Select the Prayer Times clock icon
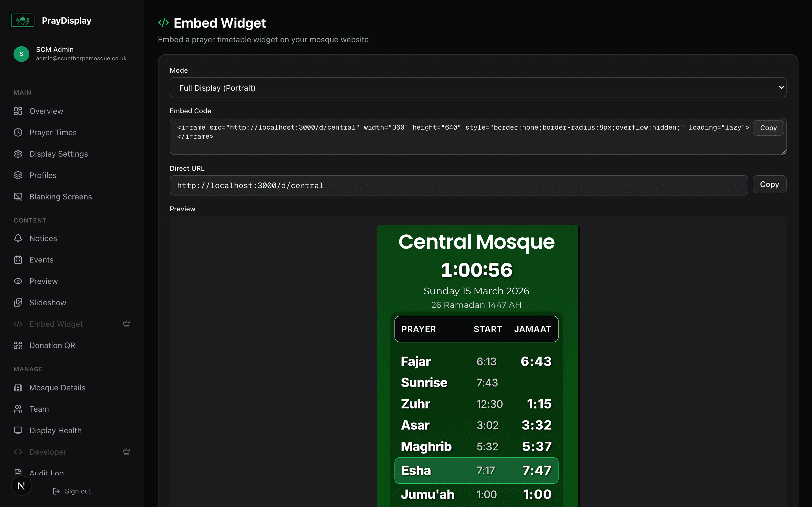This screenshot has width=812, height=507. (x=18, y=132)
